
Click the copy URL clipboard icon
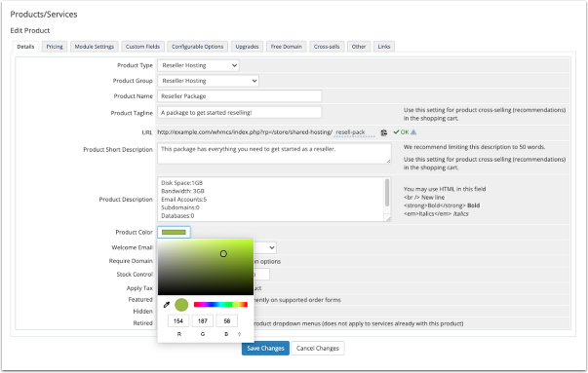[383, 132]
